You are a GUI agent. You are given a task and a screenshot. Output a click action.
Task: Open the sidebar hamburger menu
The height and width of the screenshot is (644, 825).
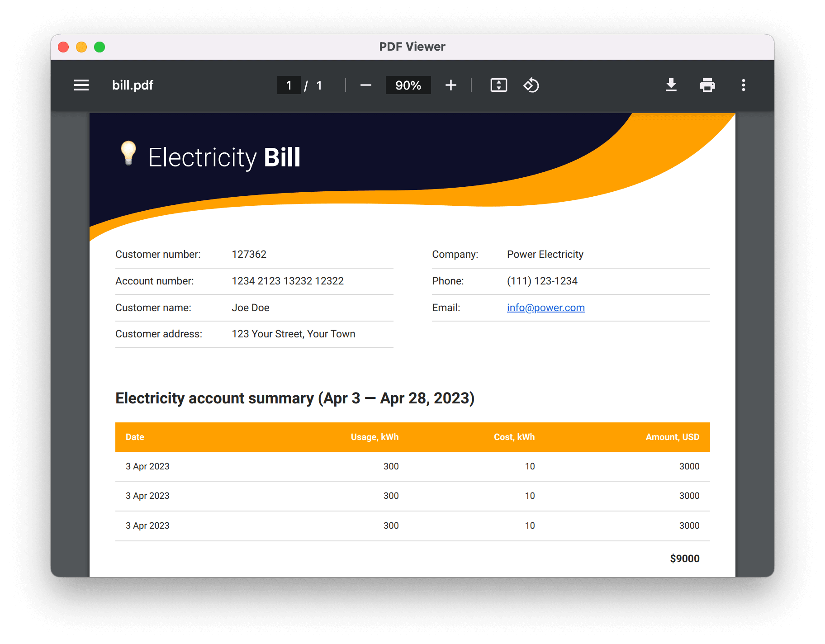pyautogui.click(x=81, y=85)
